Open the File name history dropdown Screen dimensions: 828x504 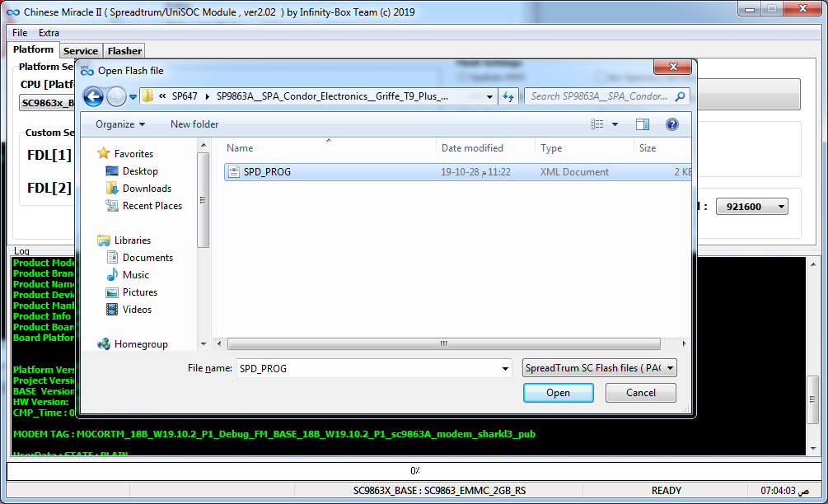(x=505, y=368)
